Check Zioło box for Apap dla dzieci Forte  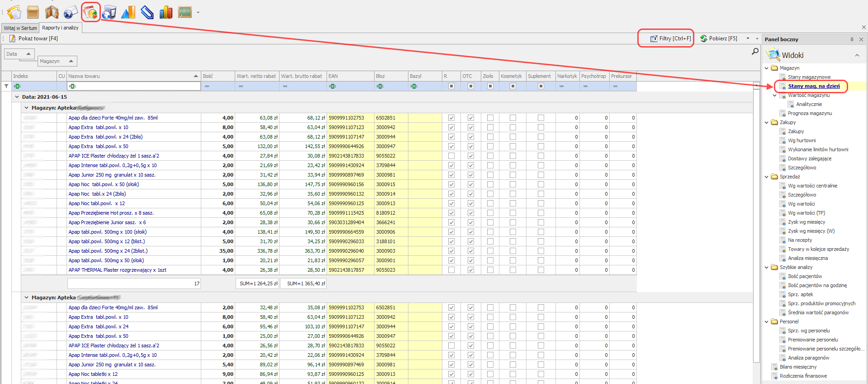(x=490, y=118)
